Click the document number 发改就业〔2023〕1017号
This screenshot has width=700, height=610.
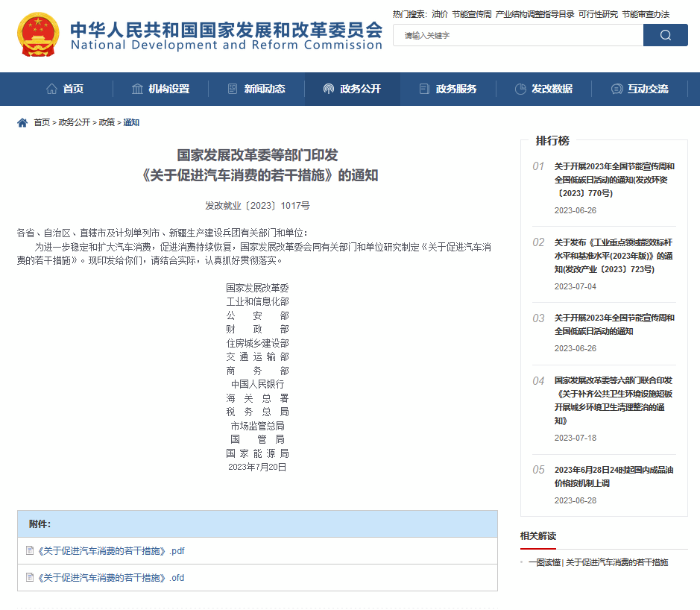point(258,205)
